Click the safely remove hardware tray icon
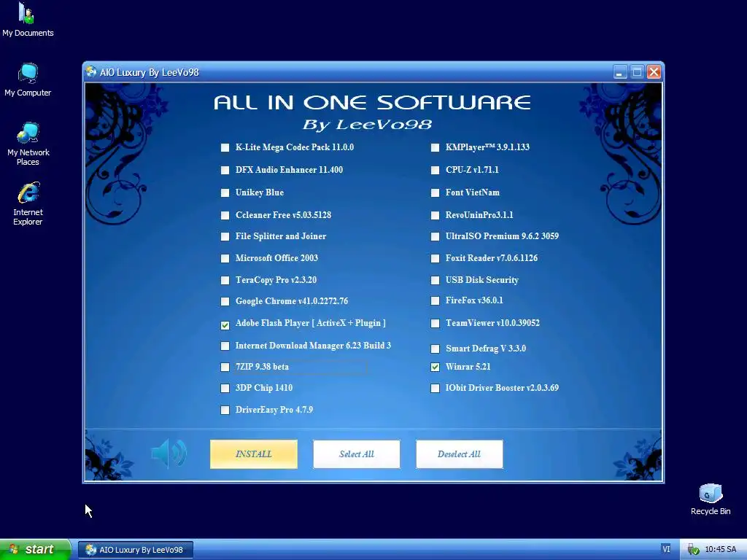Screen dimensions: 747x560 point(693,550)
